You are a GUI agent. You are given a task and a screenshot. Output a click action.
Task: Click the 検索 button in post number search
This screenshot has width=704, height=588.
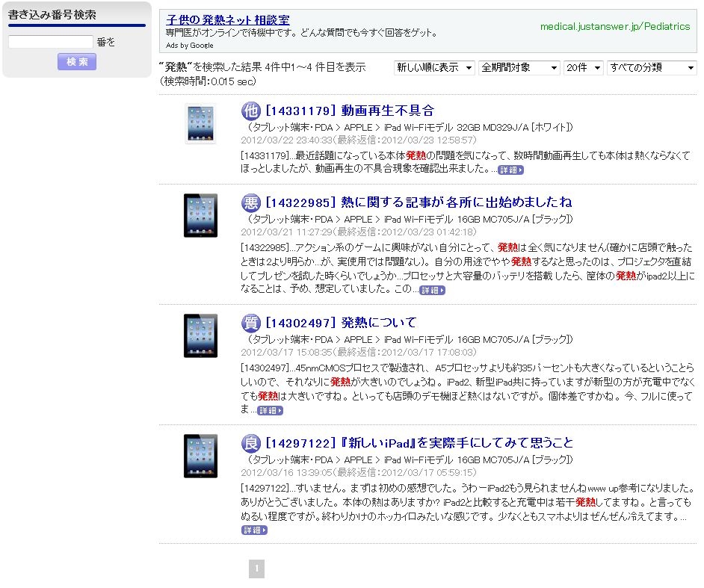77,61
